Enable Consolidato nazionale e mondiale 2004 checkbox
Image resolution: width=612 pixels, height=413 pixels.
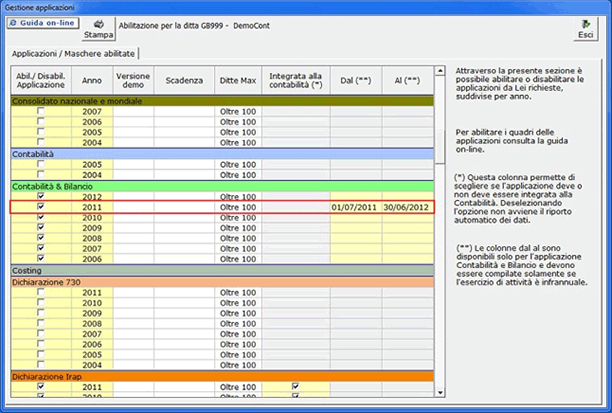(x=41, y=142)
